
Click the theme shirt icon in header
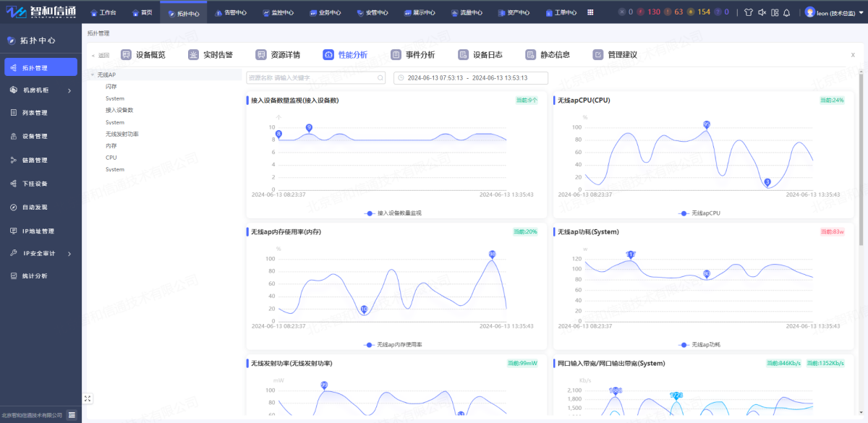coord(748,12)
